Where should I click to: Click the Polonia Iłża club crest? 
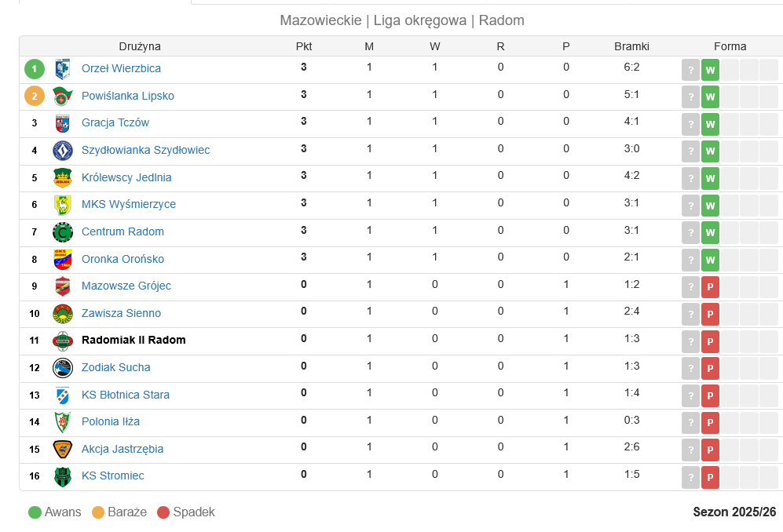[x=63, y=422]
